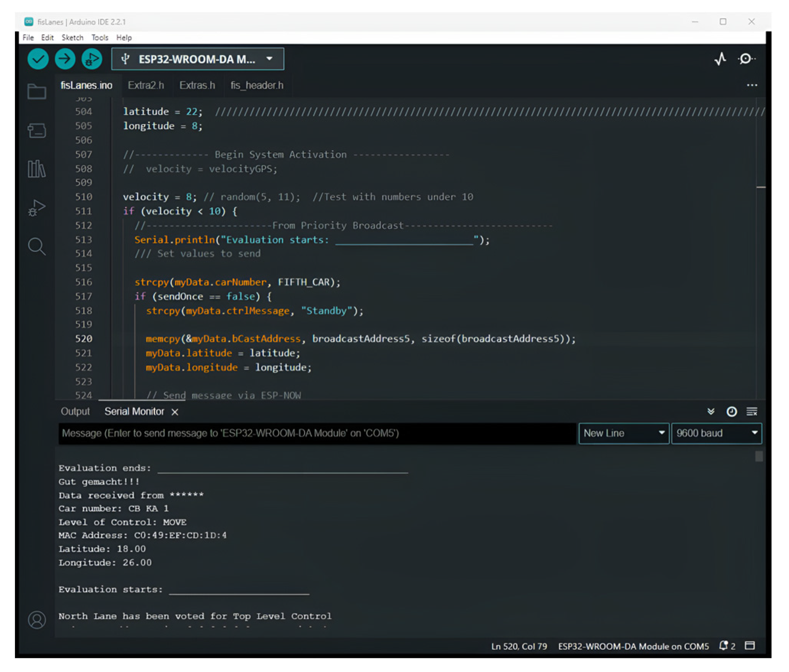The height and width of the screenshot is (672, 789).
Task: Start debugging with the toolbar debug button
Action: [92, 59]
